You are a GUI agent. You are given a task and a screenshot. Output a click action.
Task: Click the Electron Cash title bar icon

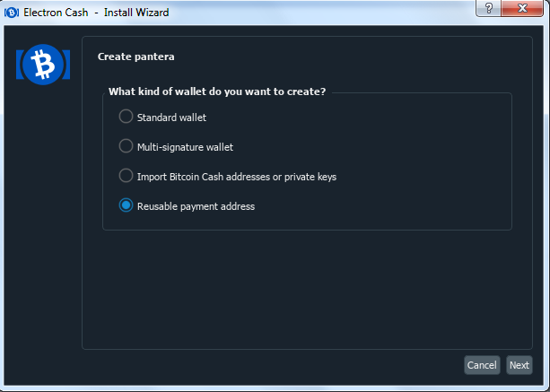(x=12, y=13)
